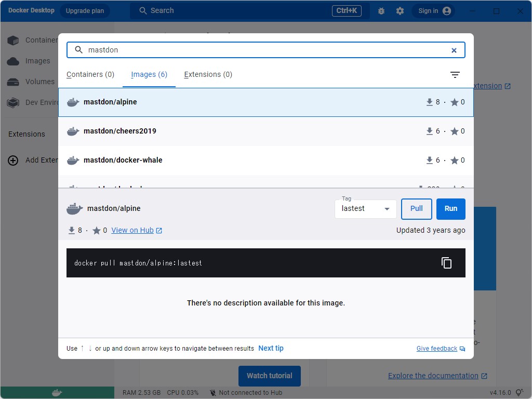Screen dimensions: 532x399
Task: Open the Give feedback link
Action: point(441,349)
